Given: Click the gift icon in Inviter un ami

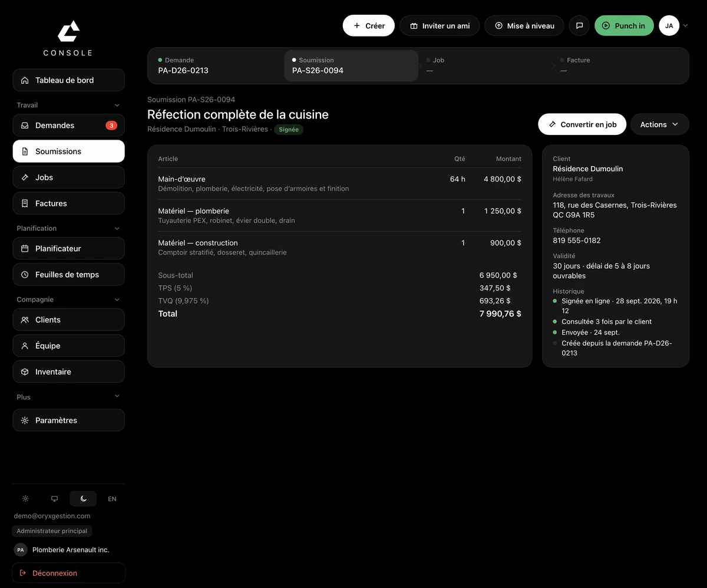Looking at the screenshot, I should coord(414,26).
